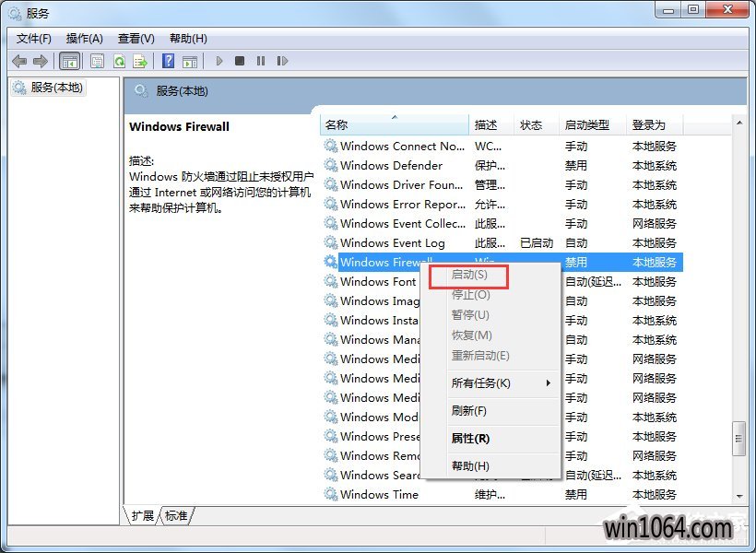This screenshot has width=756, height=553.
Task: Expand 所有任务(K) submenu
Action: (x=491, y=383)
